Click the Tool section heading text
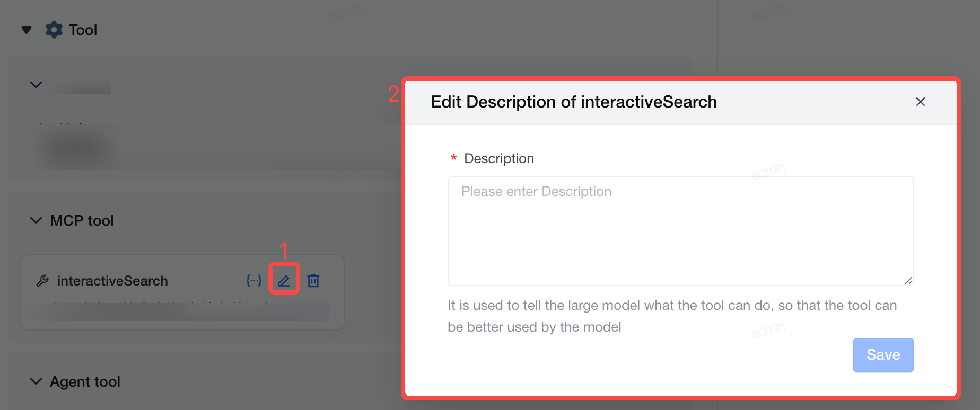980x410 pixels. point(83,30)
